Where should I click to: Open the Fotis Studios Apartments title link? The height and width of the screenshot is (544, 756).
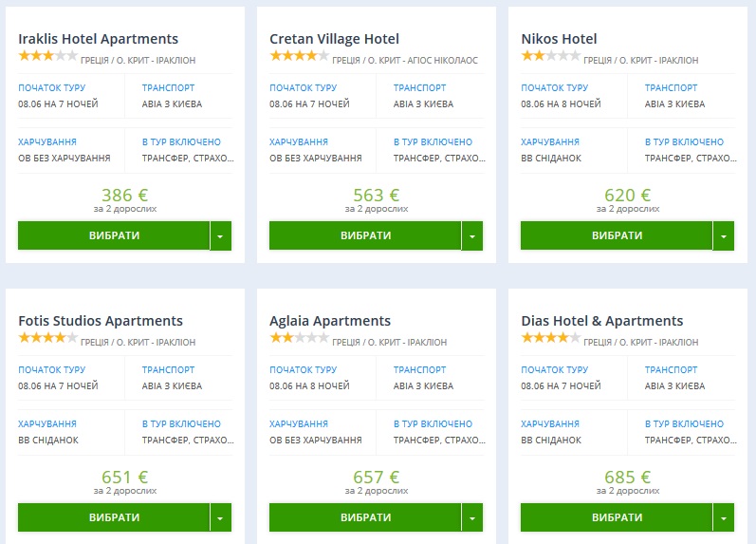[101, 321]
